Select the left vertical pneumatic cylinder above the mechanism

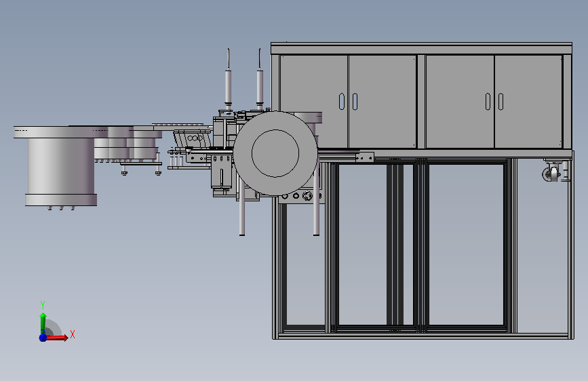point(228,85)
